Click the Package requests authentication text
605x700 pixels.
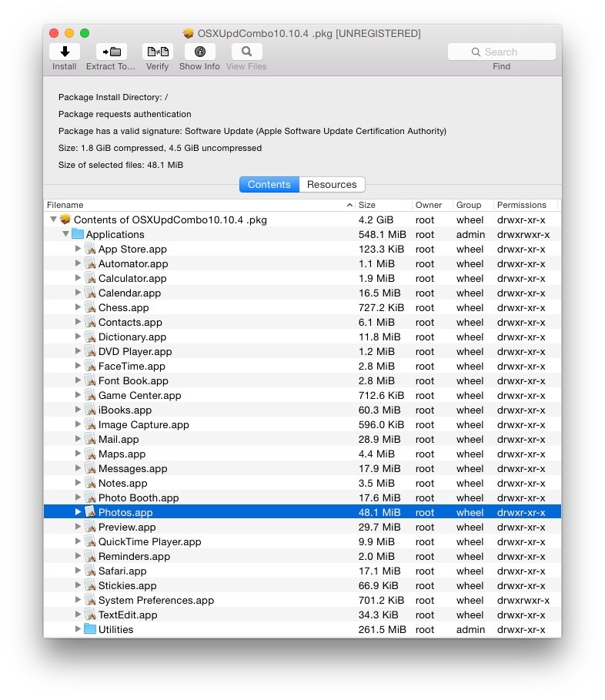point(125,114)
